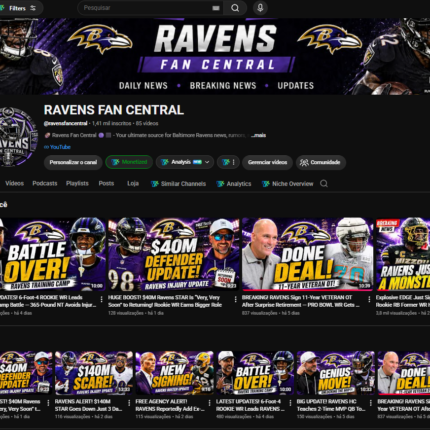The width and height of the screenshot is (430, 430).
Task: Open the on-screen keyboard icon in search
Action: (216, 8)
